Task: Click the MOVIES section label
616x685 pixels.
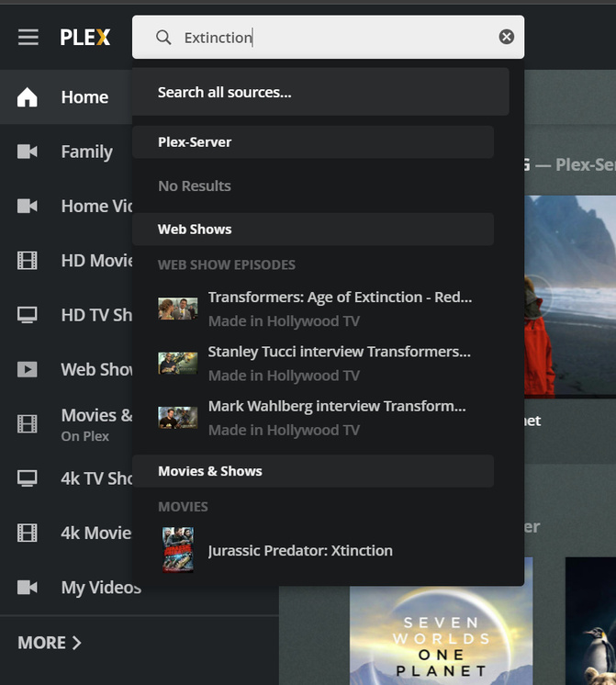Action: click(183, 507)
